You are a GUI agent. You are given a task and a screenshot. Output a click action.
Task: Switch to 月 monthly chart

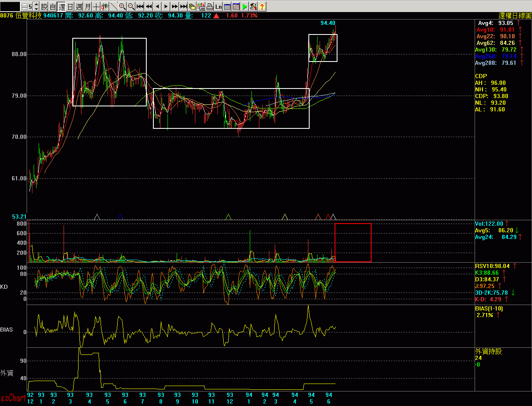coord(88,7)
